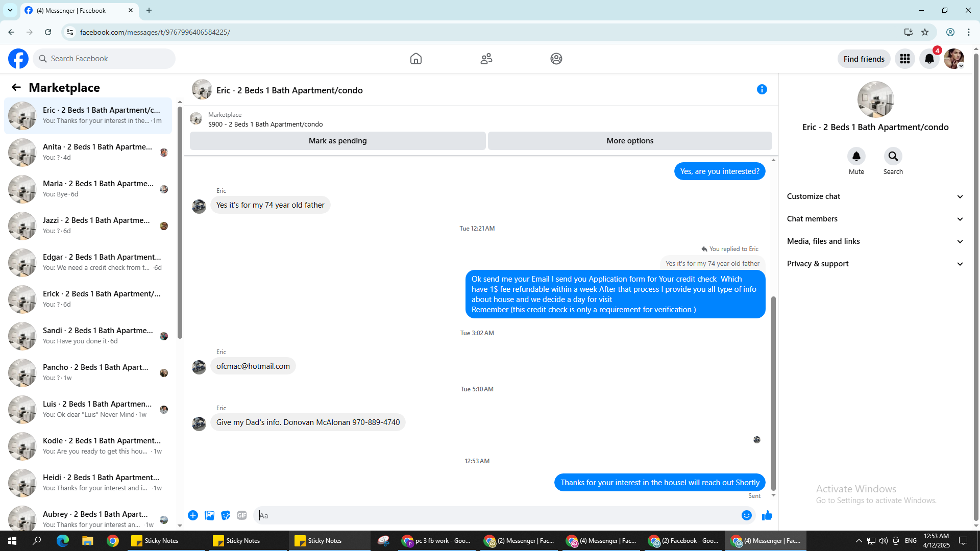The height and width of the screenshot is (551, 980).
Task: Open Eric's chat header title
Action: (x=289, y=90)
